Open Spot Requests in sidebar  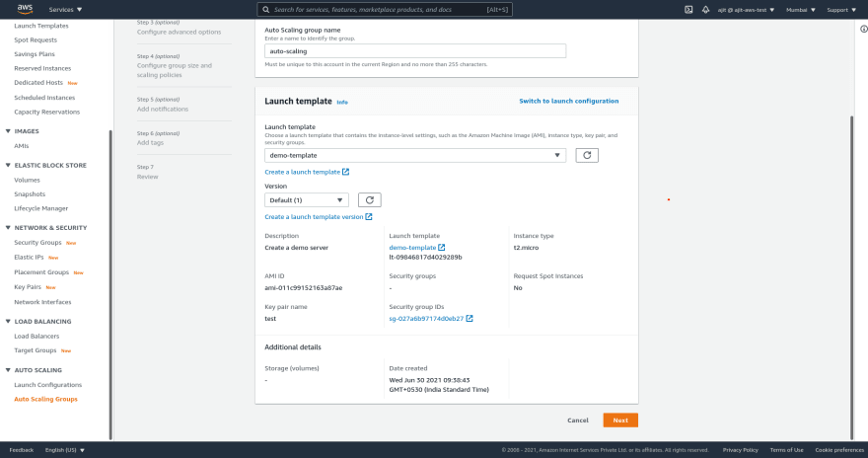(x=36, y=39)
